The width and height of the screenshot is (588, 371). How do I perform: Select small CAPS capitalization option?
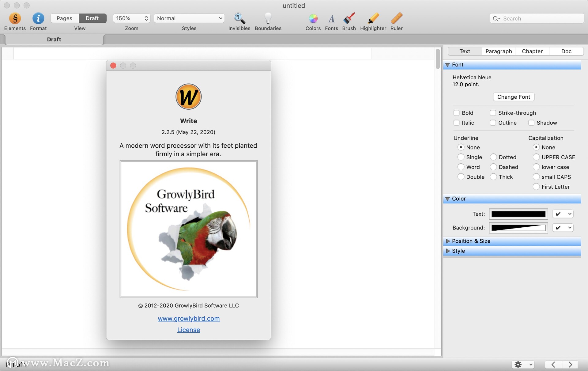point(536,177)
